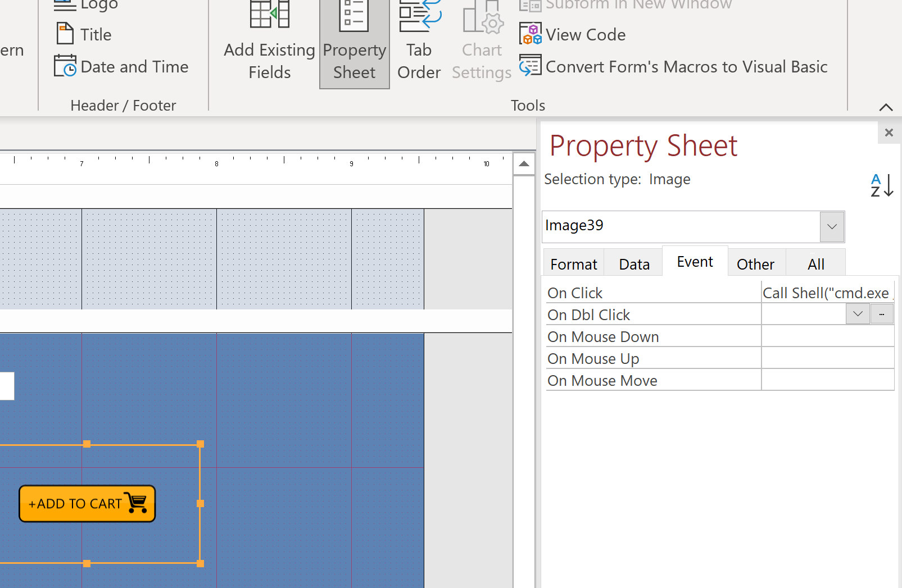Collapse the ribbon with the chevron
Screen dimensions: 902x588
886,107
